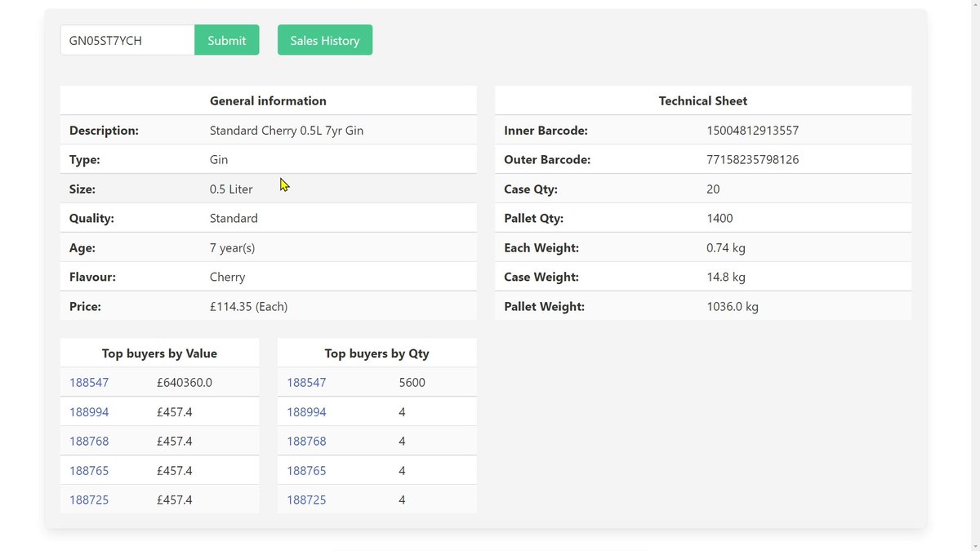980x551 pixels.
Task: Follow link 188768 in Top buyers by Qty
Action: tap(306, 441)
